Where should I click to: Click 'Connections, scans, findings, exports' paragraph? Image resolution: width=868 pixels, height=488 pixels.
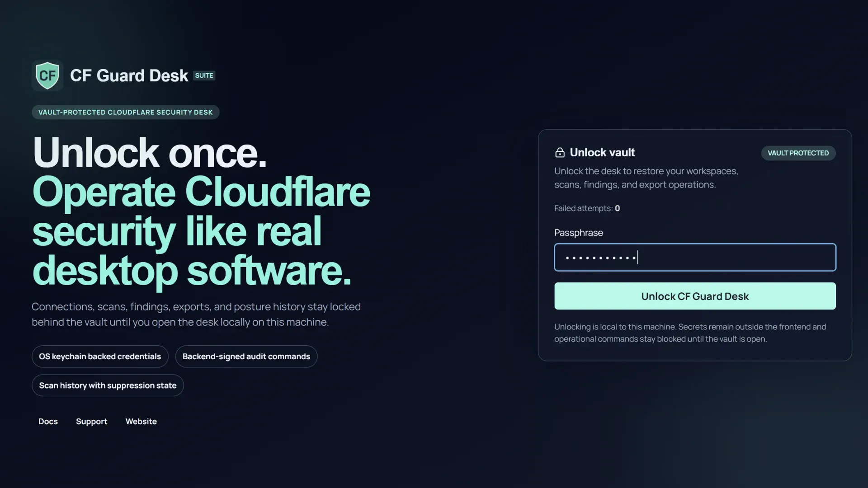(x=196, y=314)
